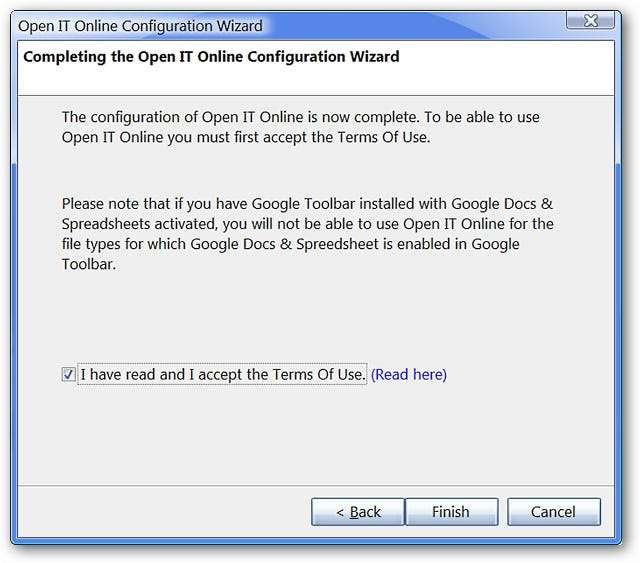Click the 'Please note that if you have Google Toolbar' line
The height and width of the screenshot is (563, 640).
coord(305,203)
